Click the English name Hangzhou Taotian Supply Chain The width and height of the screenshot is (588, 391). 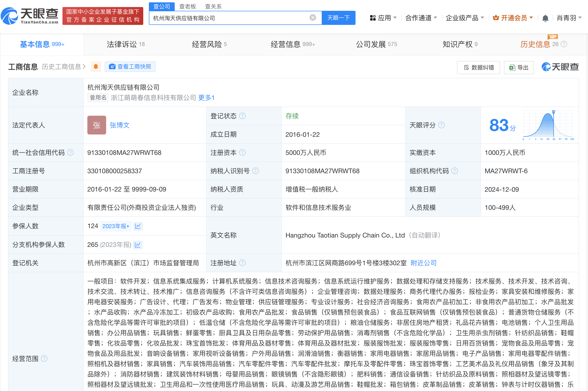coord(345,235)
